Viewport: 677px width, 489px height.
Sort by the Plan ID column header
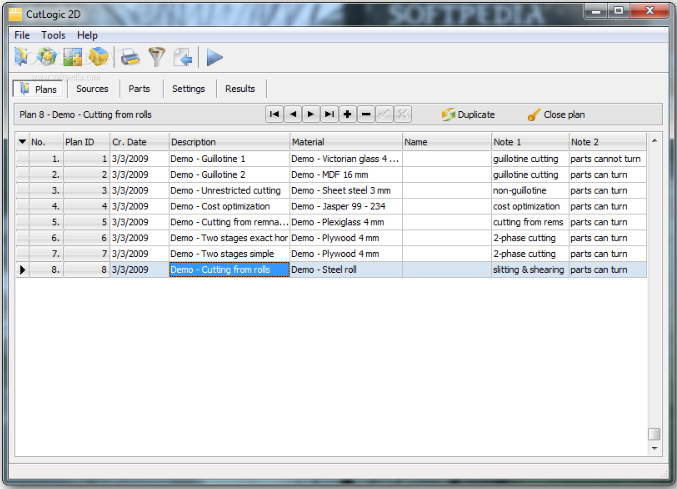click(86, 142)
